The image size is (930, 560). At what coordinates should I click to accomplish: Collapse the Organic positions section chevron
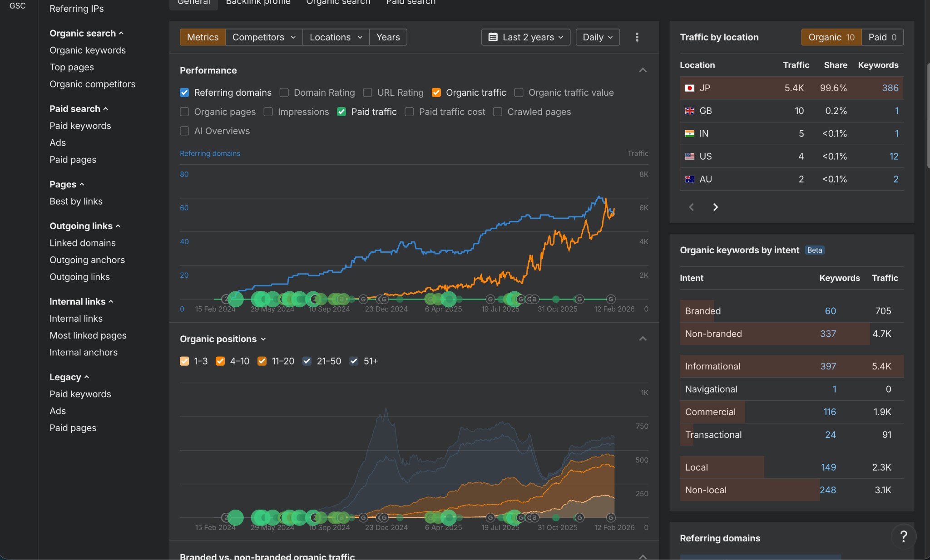643,339
